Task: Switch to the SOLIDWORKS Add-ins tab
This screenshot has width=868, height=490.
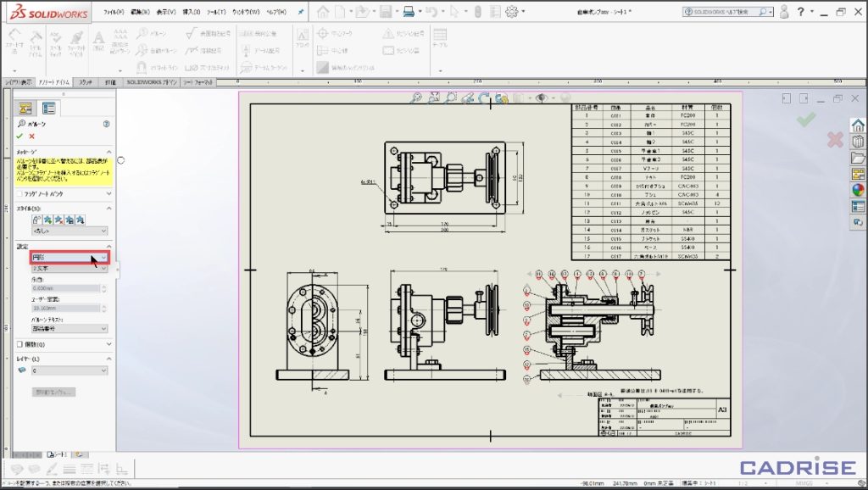Action: click(x=153, y=82)
